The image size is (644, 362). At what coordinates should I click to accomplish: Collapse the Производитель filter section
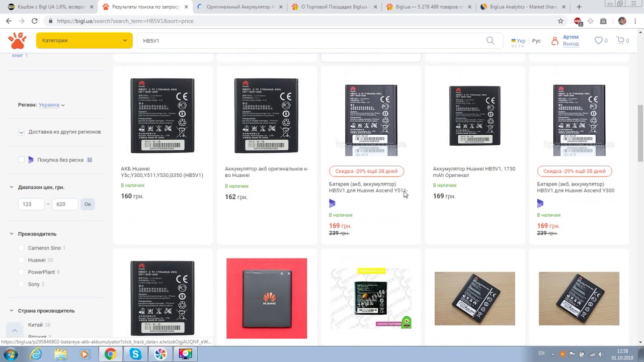tap(12, 234)
